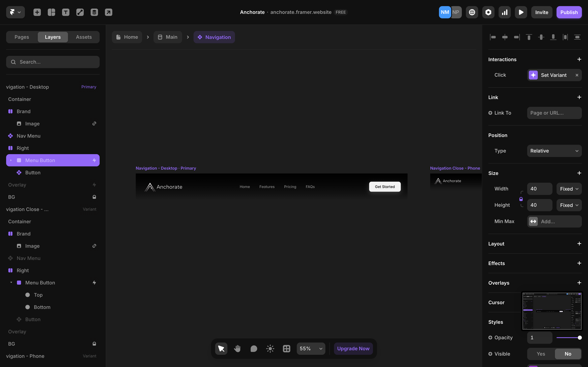Switch to the Assets tab

click(84, 37)
